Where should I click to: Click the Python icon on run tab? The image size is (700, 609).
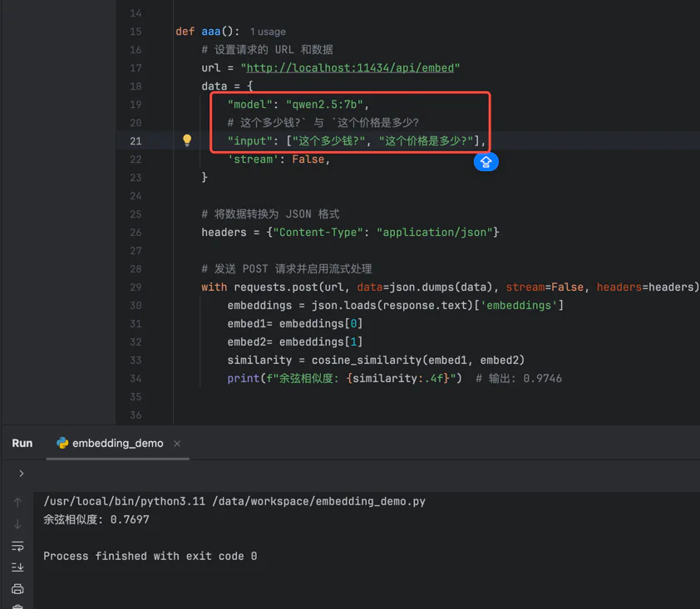pyautogui.click(x=62, y=444)
